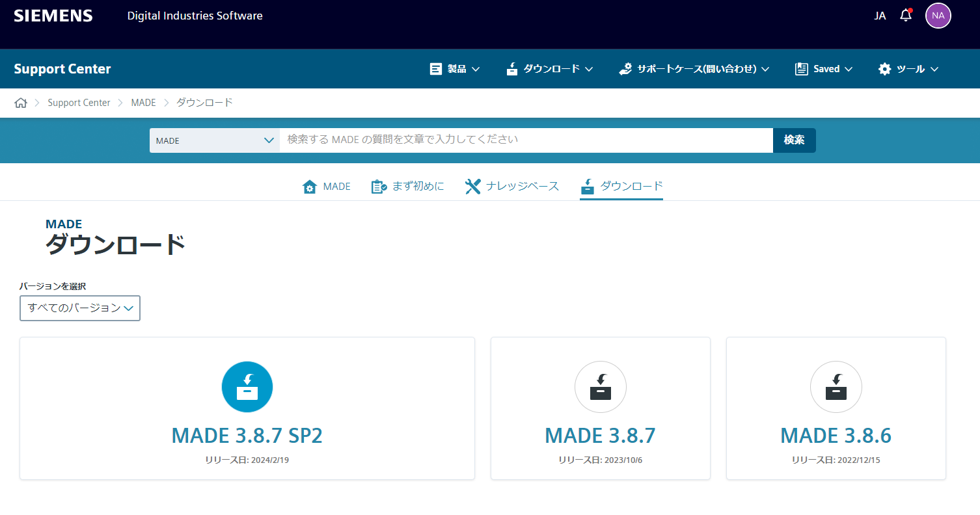Click the まず初めに clipboard icon
980x515 pixels.
click(x=379, y=187)
